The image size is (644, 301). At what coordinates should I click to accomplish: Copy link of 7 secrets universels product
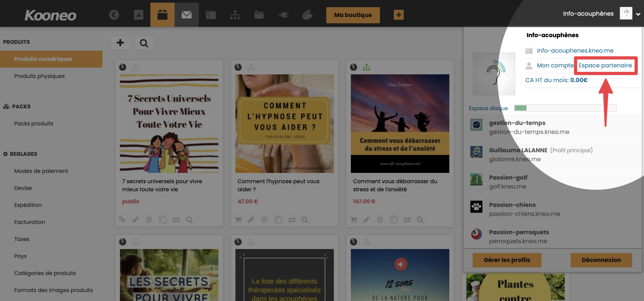pyautogui.click(x=122, y=219)
